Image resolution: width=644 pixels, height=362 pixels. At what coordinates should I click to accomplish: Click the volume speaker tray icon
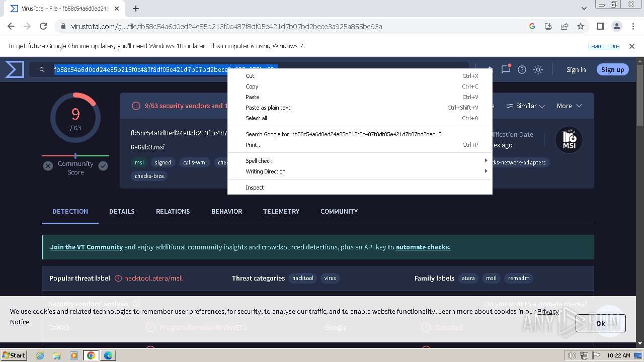pyautogui.click(x=572, y=355)
